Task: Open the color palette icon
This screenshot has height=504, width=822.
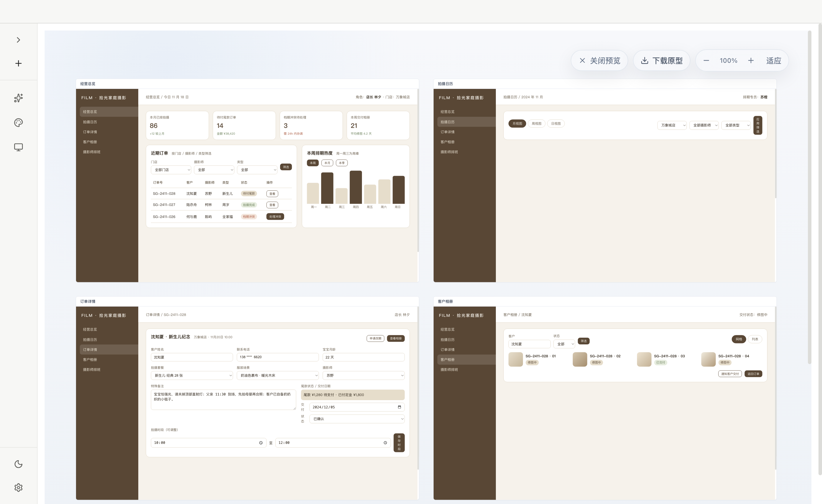Action: (x=18, y=123)
